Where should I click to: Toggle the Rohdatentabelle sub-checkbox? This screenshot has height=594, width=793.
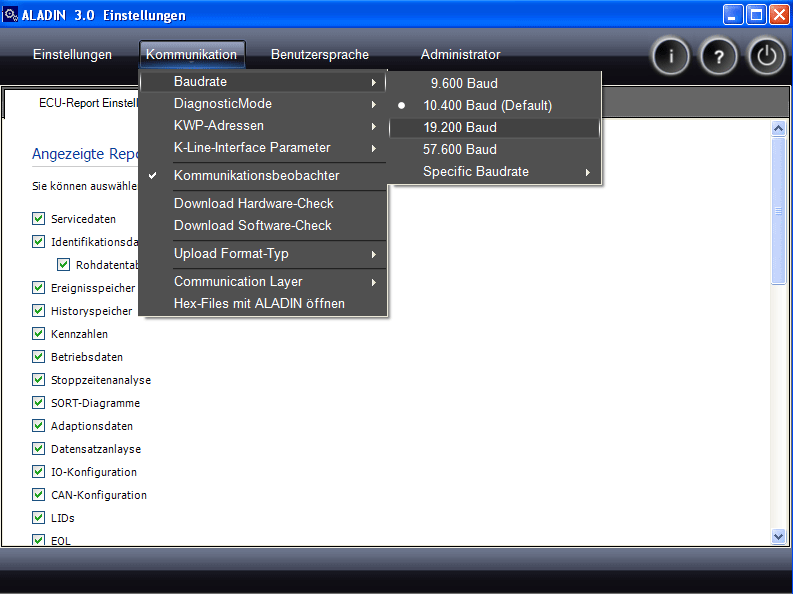pyautogui.click(x=63, y=264)
